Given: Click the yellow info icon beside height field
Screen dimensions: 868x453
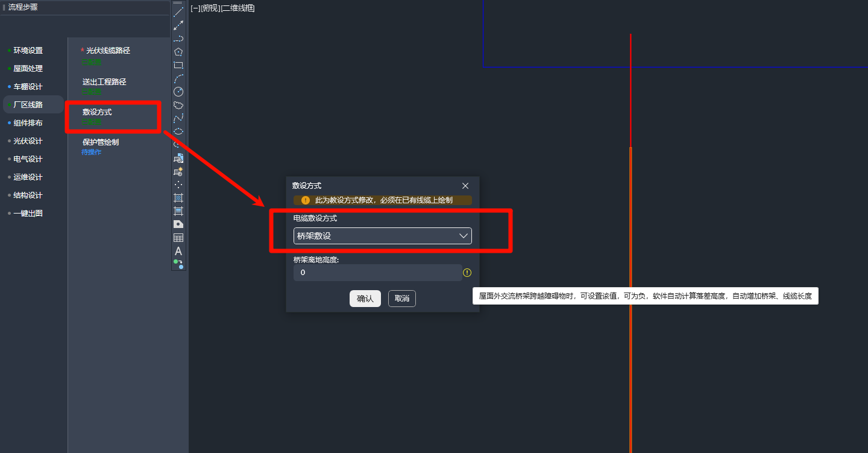Looking at the screenshot, I should (467, 273).
